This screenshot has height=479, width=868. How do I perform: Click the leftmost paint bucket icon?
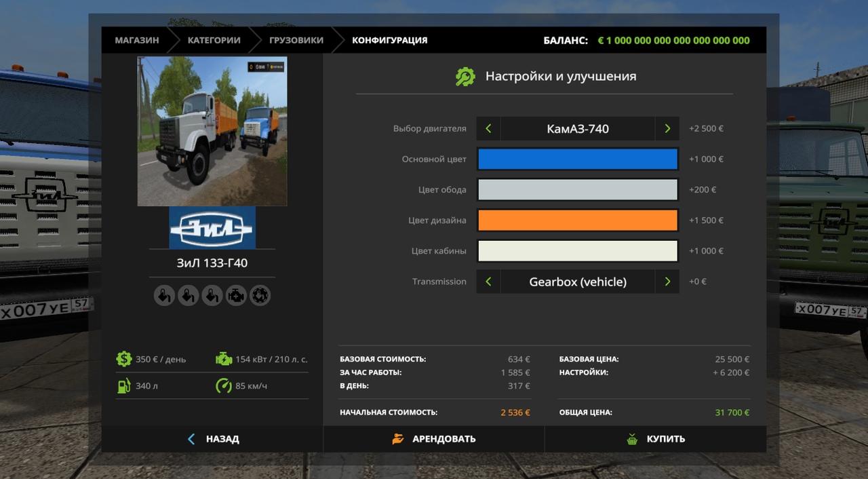pos(164,295)
